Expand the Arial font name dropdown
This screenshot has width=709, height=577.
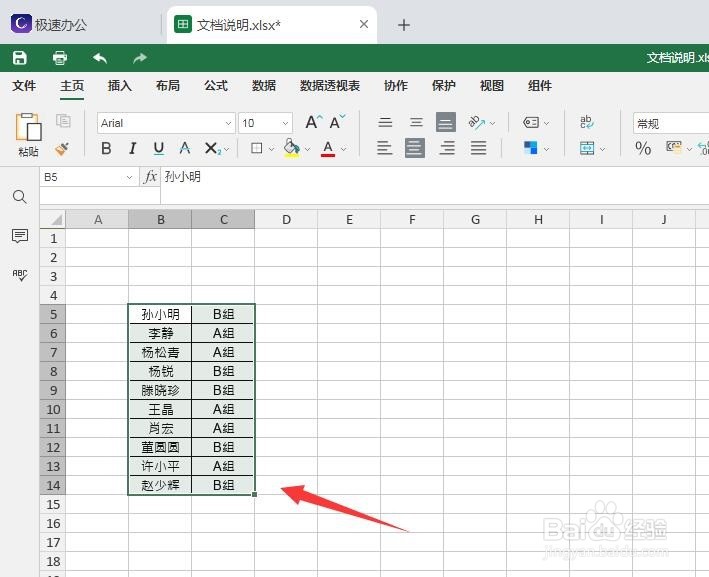[x=228, y=123]
